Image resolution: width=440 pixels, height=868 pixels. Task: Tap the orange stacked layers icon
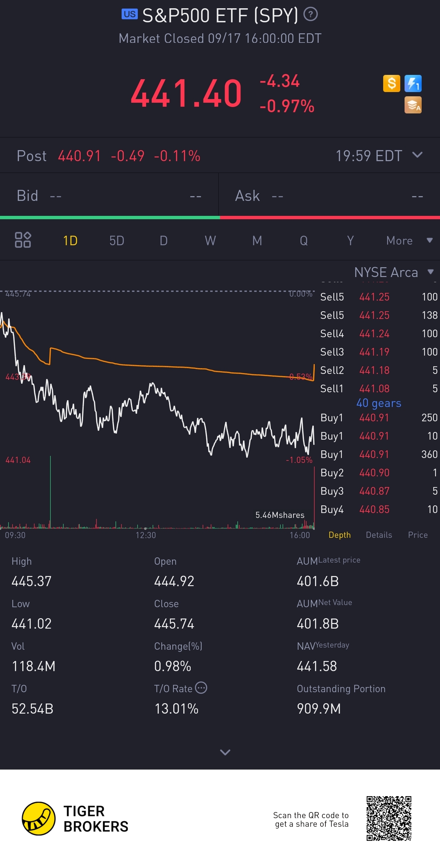(413, 105)
